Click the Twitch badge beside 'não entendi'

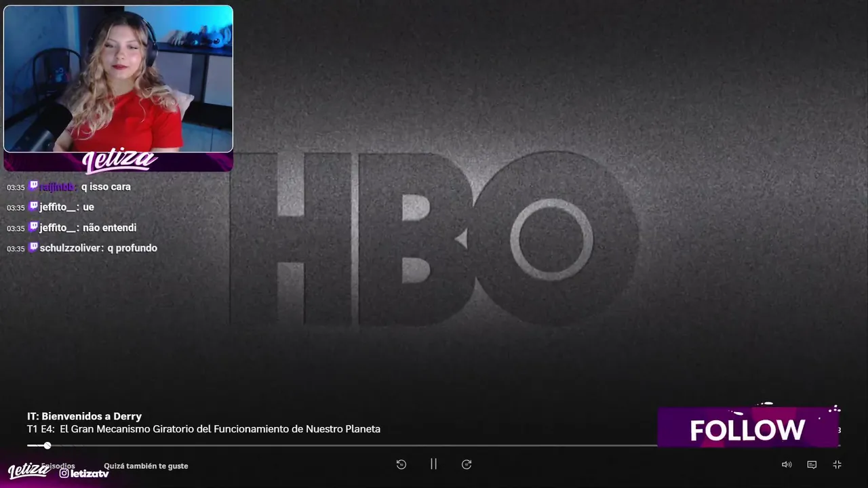click(x=33, y=227)
